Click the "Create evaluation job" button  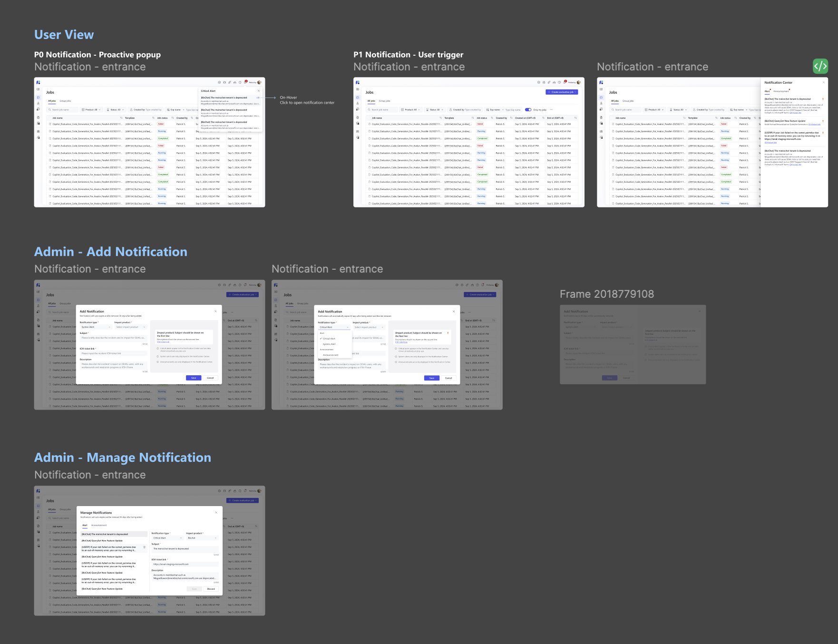pyautogui.click(x=561, y=92)
